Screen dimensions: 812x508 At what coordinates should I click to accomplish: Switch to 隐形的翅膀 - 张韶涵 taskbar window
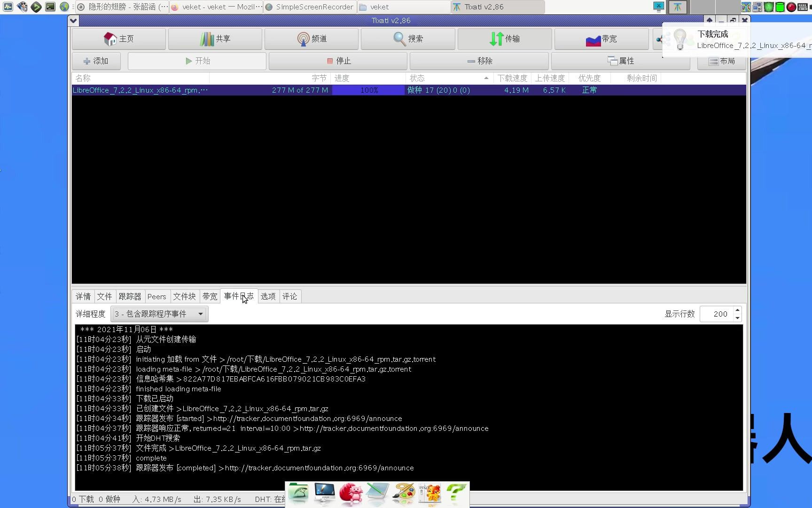tap(122, 7)
